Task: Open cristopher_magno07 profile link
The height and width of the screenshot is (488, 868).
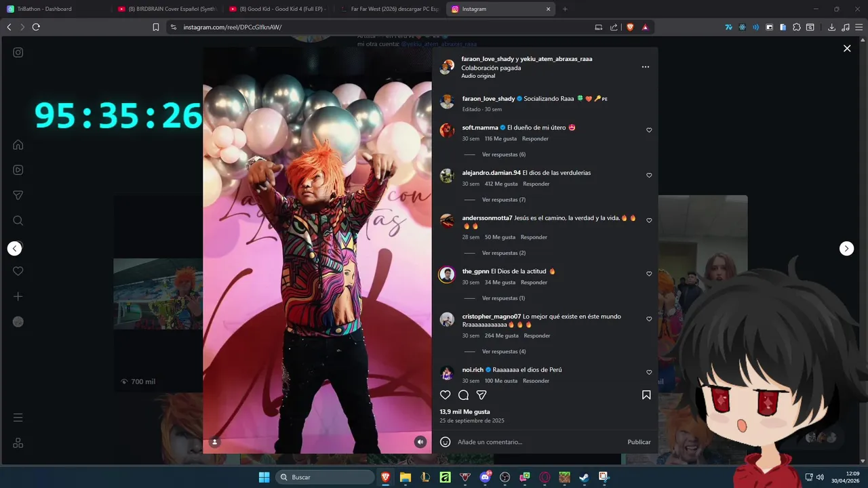Action: pyautogui.click(x=492, y=317)
